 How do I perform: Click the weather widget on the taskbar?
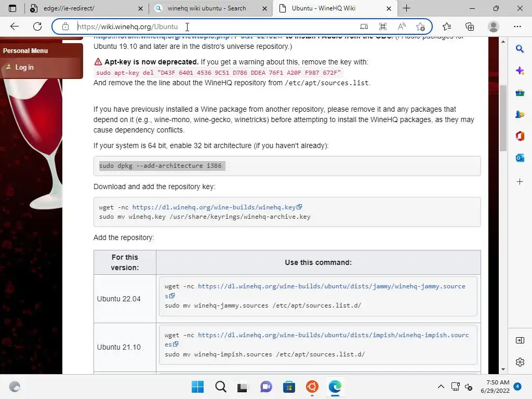click(15, 387)
